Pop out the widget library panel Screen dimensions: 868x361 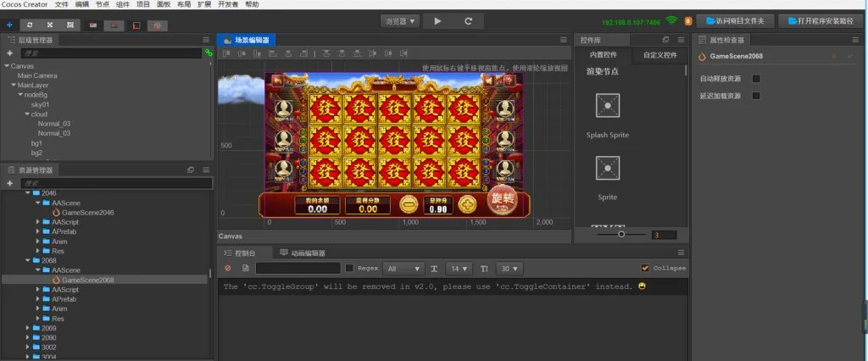pos(666,40)
